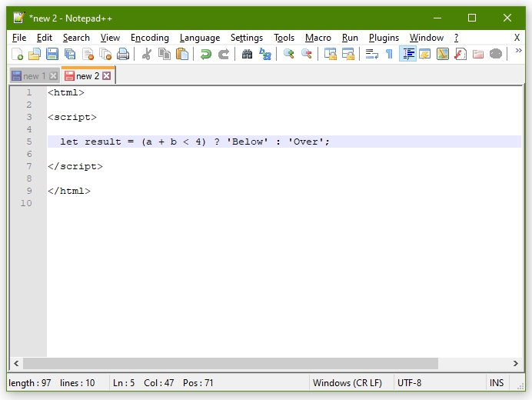Close document with menu bar X
The image size is (532, 400).
(517, 38)
